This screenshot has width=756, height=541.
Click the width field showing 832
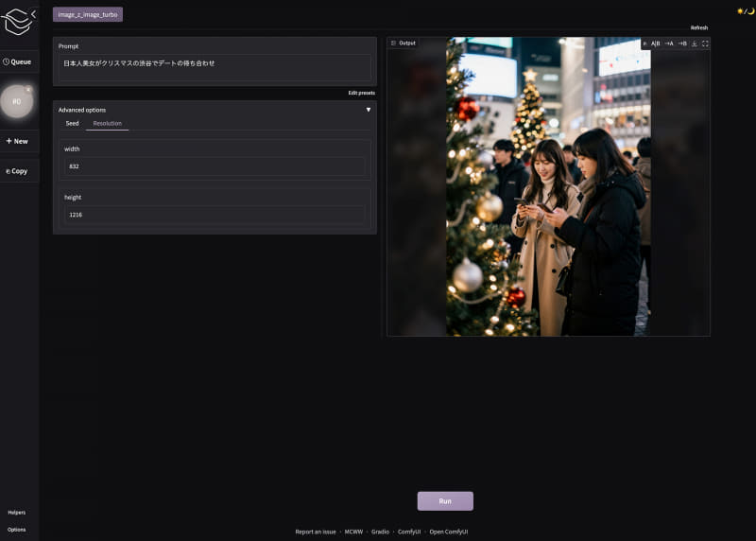coord(215,166)
